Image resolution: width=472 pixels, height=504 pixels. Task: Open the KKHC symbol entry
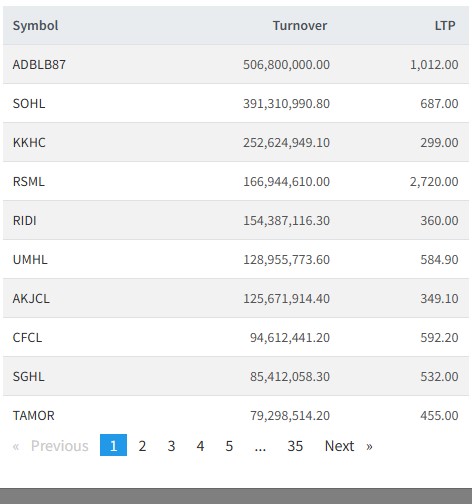pos(29,142)
